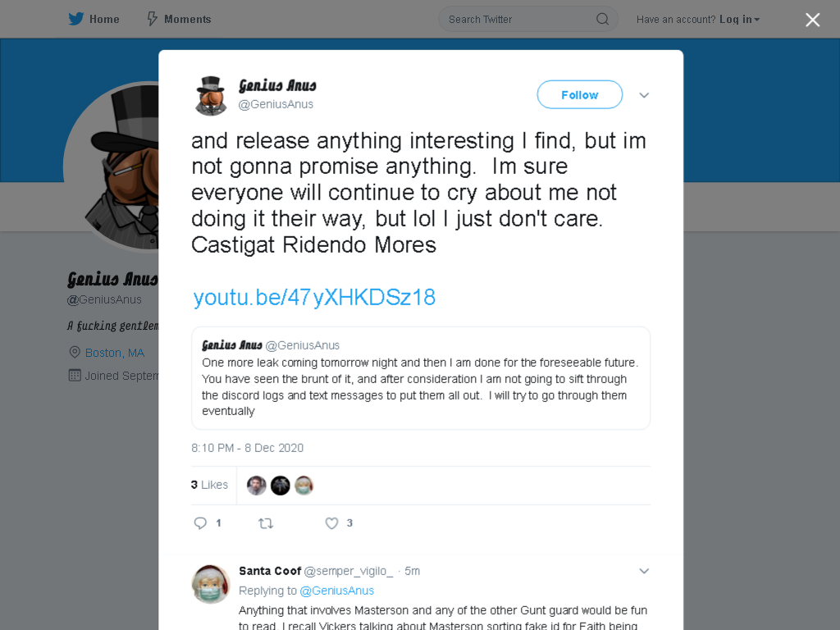This screenshot has width=840, height=630.
Task: Open the quoted Genius Anus tweet
Action: click(421, 378)
